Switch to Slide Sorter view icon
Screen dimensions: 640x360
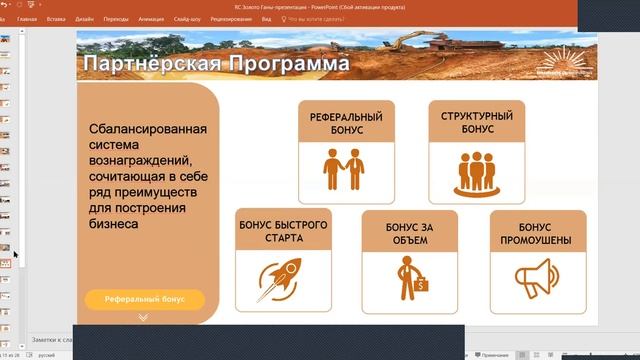pyautogui.click(x=537, y=355)
